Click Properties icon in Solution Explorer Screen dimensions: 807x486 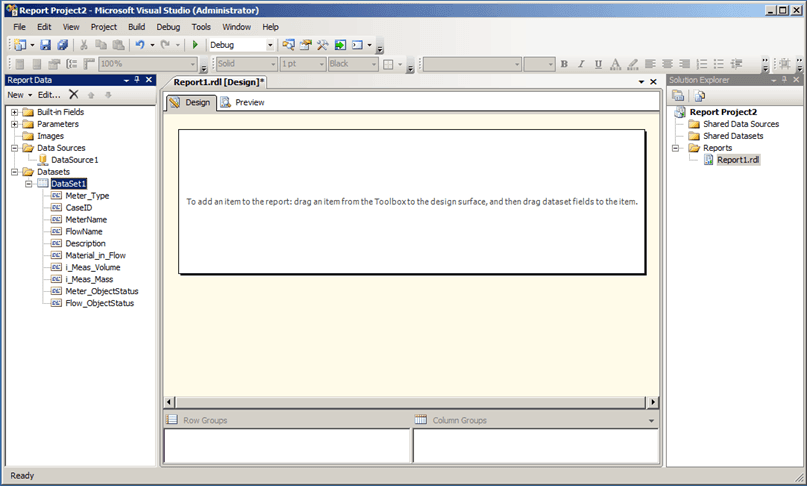pos(678,96)
